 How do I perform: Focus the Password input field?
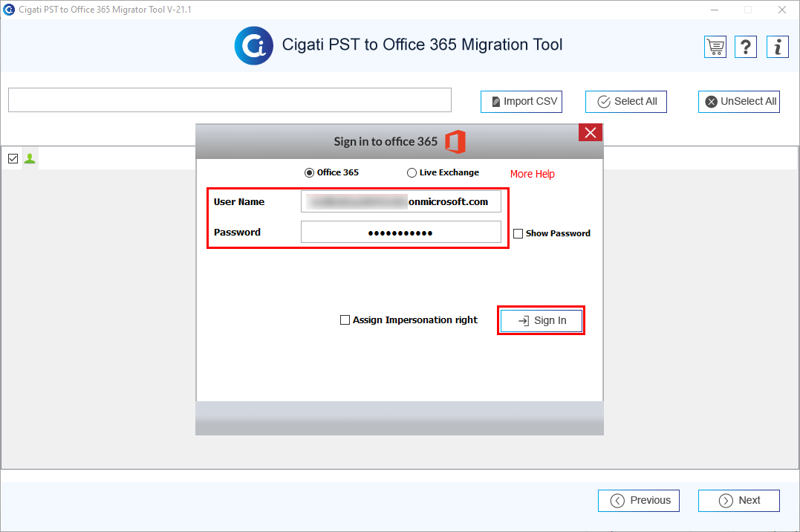coord(401,233)
